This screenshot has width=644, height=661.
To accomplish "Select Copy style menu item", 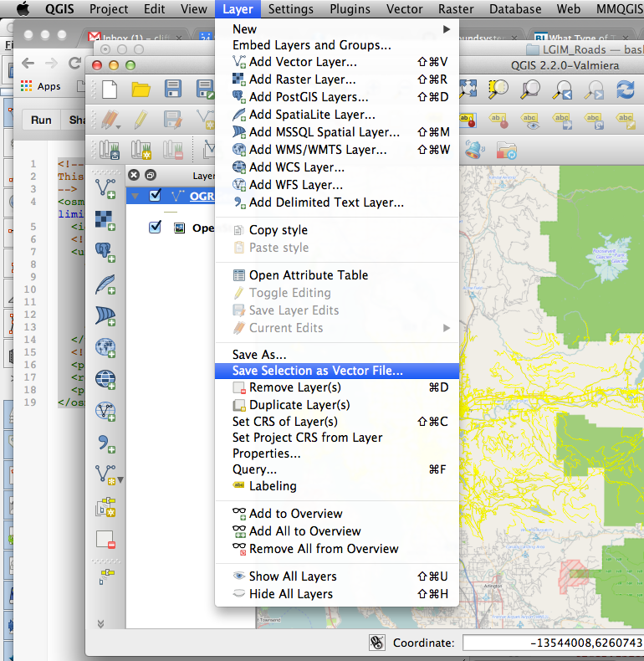I will [x=337, y=230].
